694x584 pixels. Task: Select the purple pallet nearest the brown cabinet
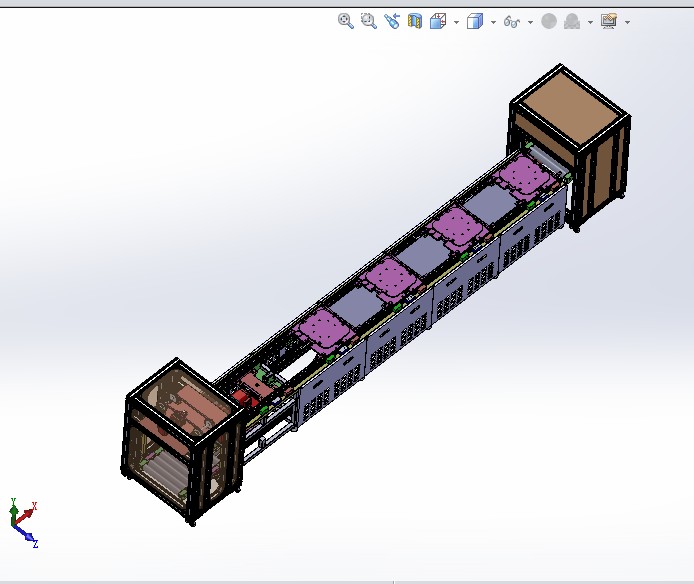[x=524, y=177]
